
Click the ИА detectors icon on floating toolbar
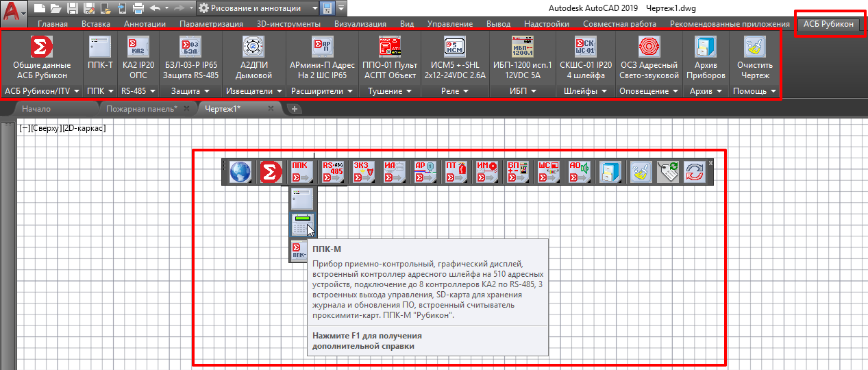click(394, 172)
